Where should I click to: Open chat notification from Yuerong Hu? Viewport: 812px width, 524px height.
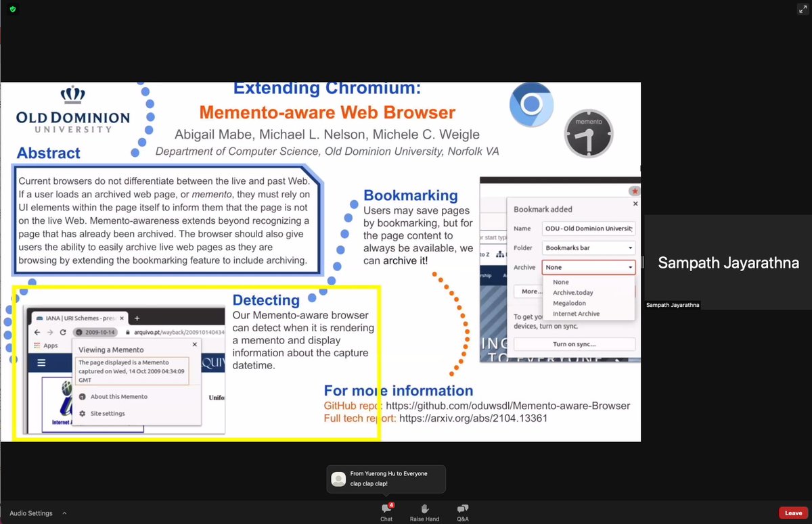click(386, 479)
